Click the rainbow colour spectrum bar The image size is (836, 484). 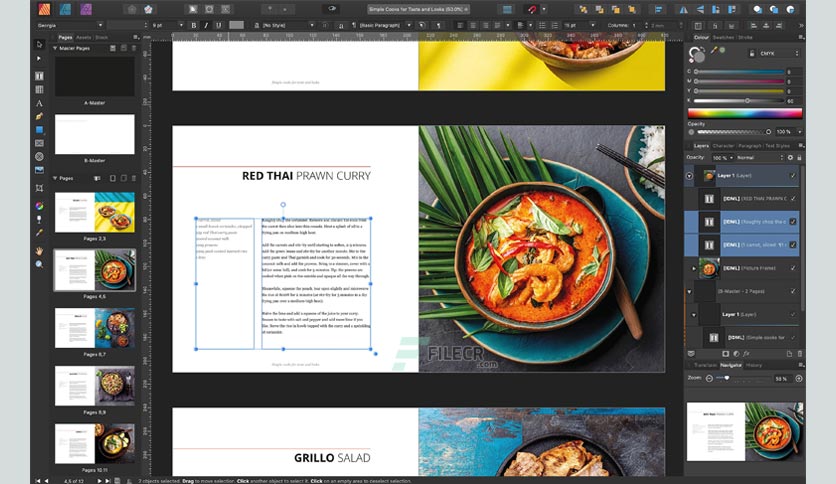coord(745,113)
